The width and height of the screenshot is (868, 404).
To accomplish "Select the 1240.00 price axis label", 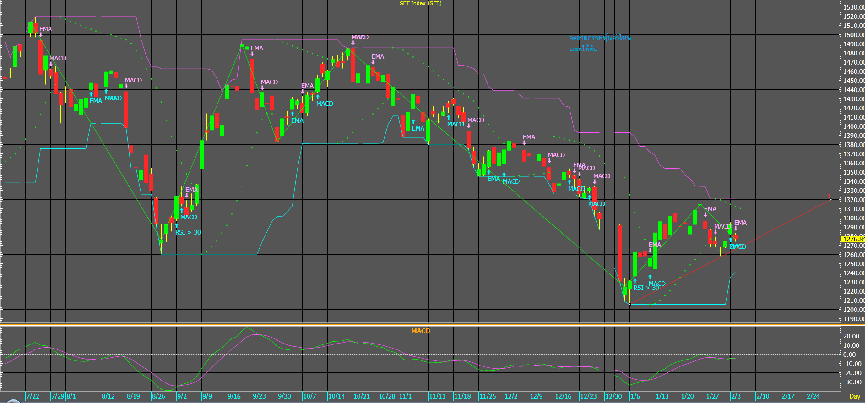I will 854,273.
